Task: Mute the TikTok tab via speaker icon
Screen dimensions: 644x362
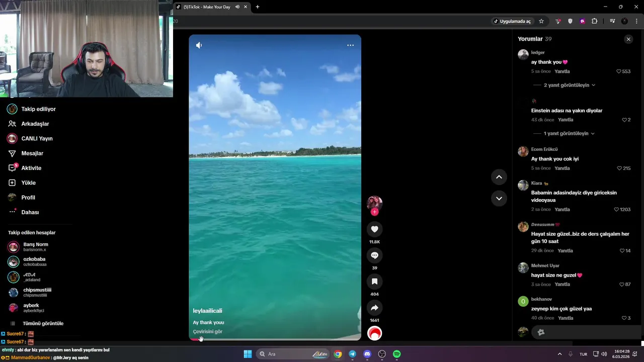Action: [x=237, y=7]
